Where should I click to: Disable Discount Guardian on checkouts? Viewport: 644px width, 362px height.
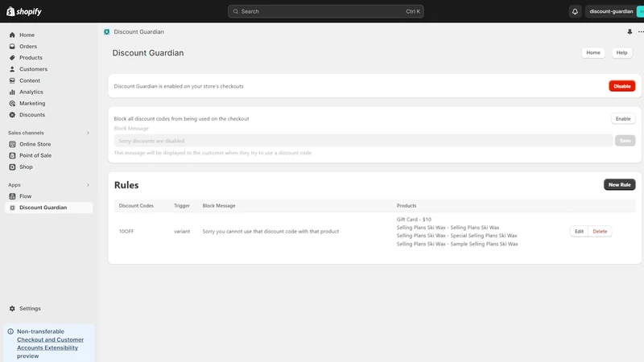[621, 86]
